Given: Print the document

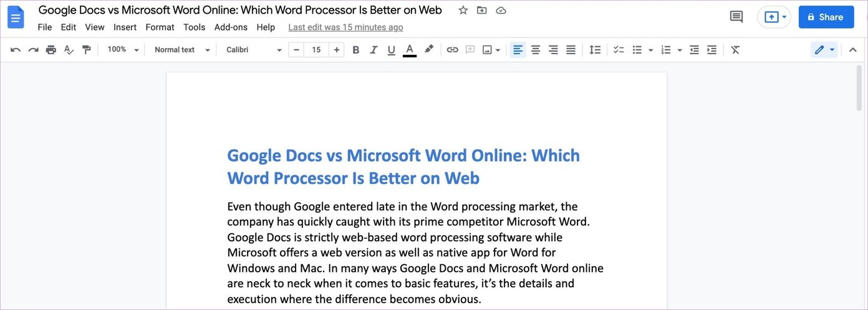Looking at the screenshot, I should (x=51, y=50).
